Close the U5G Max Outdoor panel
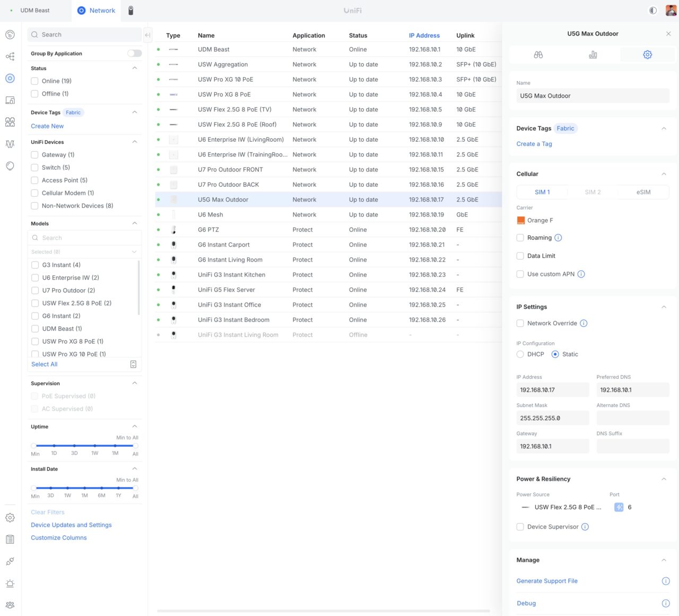This screenshot has height=616, width=679. (x=668, y=34)
